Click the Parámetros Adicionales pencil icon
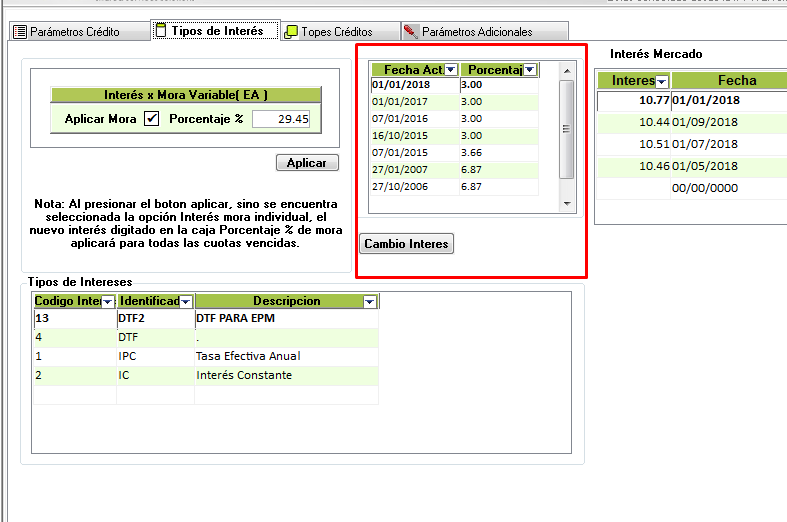 pyautogui.click(x=410, y=32)
